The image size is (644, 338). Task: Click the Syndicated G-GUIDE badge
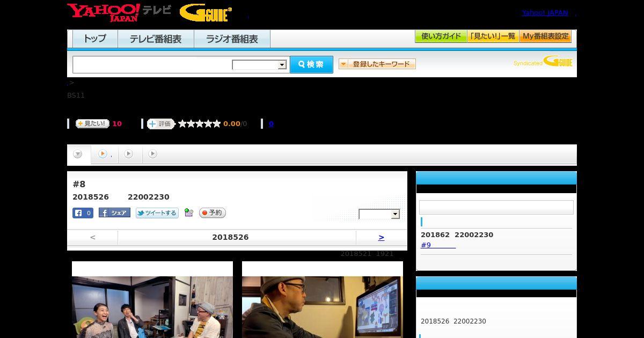[543, 62]
